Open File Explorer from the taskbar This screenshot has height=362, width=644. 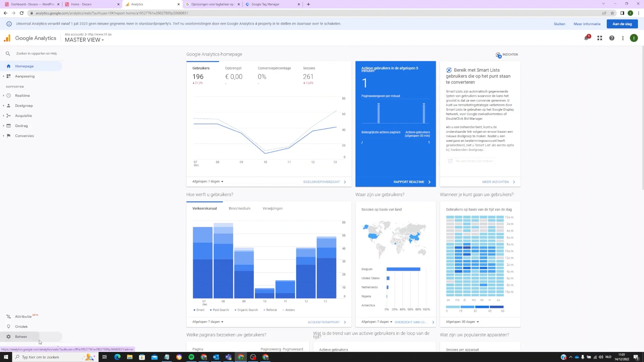click(130, 357)
